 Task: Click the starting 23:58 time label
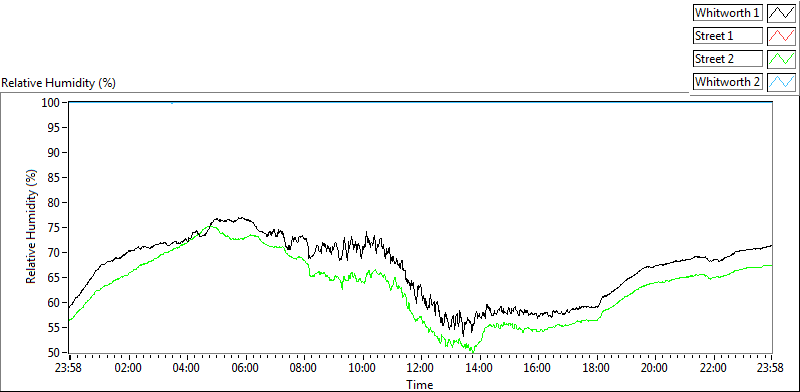(69, 368)
